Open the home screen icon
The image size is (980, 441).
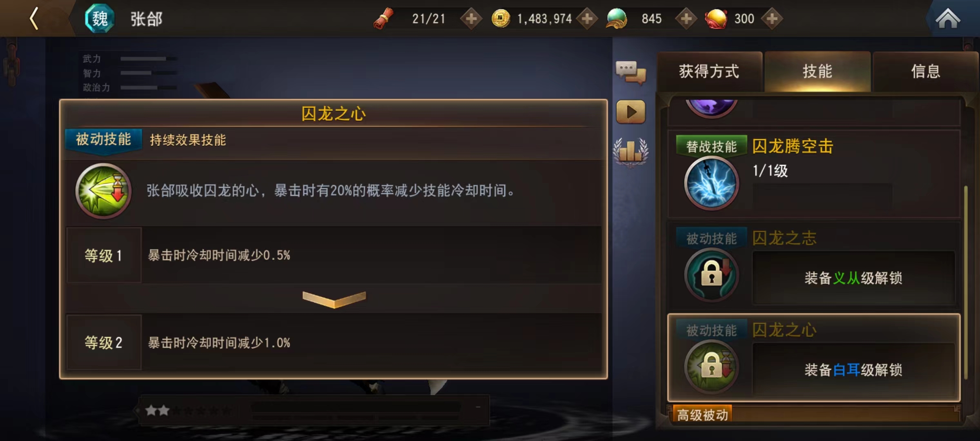click(948, 19)
